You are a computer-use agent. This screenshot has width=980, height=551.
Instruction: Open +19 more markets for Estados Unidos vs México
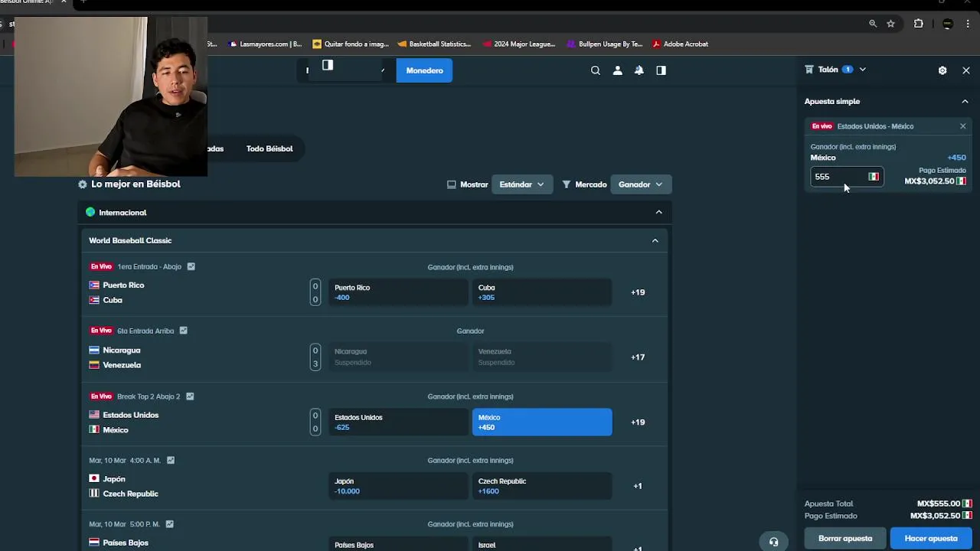click(638, 422)
